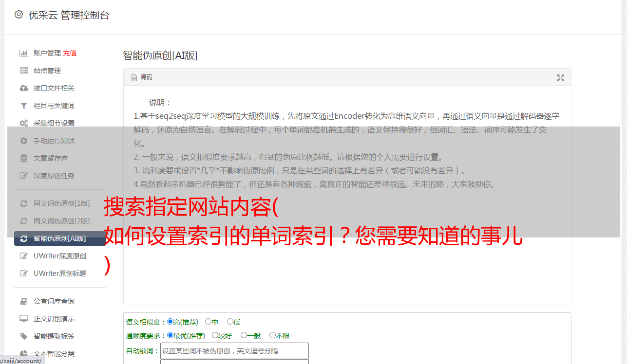Click the 自动锁词 input field

click(234, 351)
